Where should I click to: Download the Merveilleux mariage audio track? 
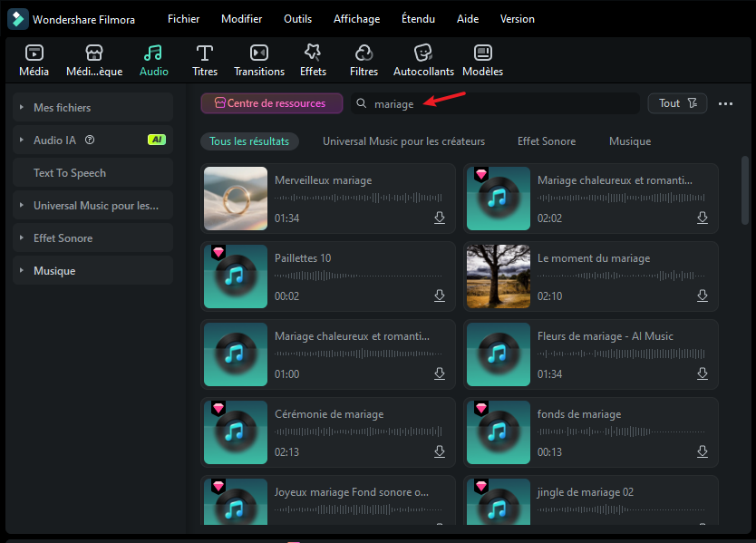440,218
